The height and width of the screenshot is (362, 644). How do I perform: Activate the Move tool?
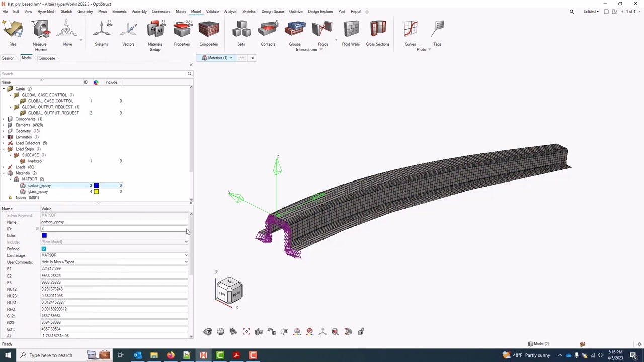click(x=67, y=34)
